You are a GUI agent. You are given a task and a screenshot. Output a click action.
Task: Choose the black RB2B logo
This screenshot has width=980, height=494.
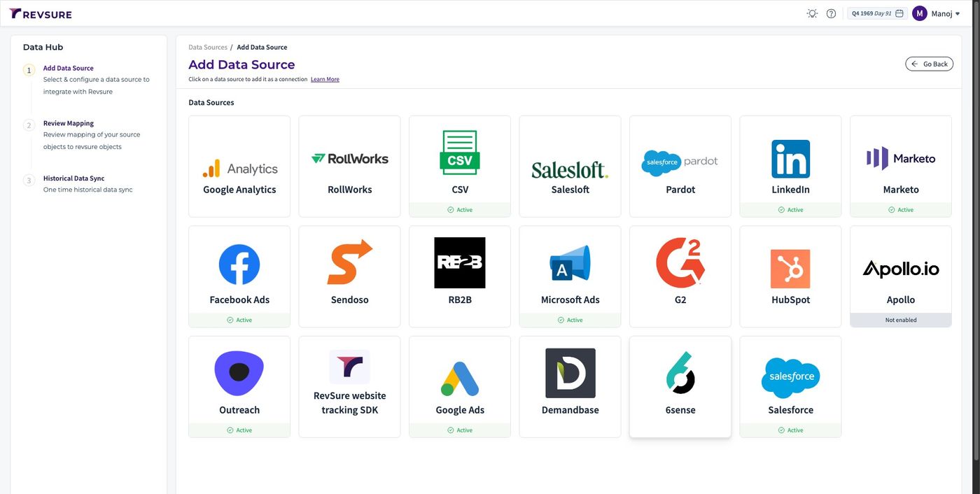[460, 262]
